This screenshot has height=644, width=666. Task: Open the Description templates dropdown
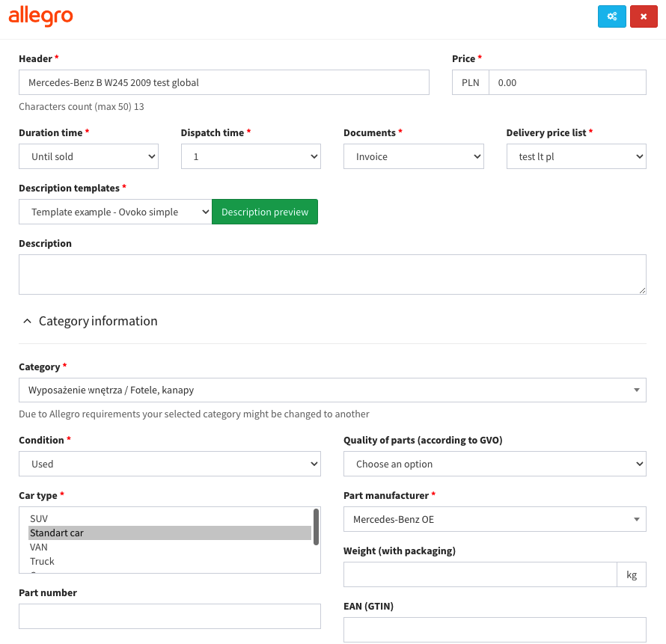pos(115,212)
